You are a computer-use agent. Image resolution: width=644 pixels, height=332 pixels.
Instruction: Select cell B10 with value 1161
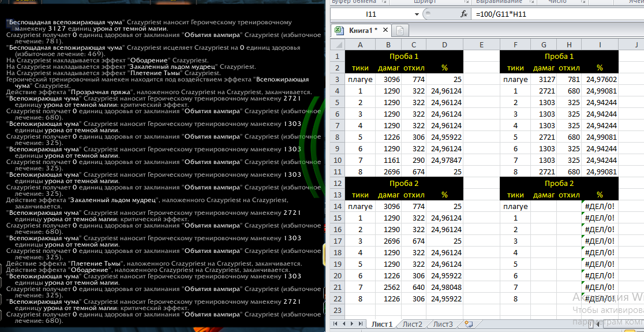(x=388, y=160)
